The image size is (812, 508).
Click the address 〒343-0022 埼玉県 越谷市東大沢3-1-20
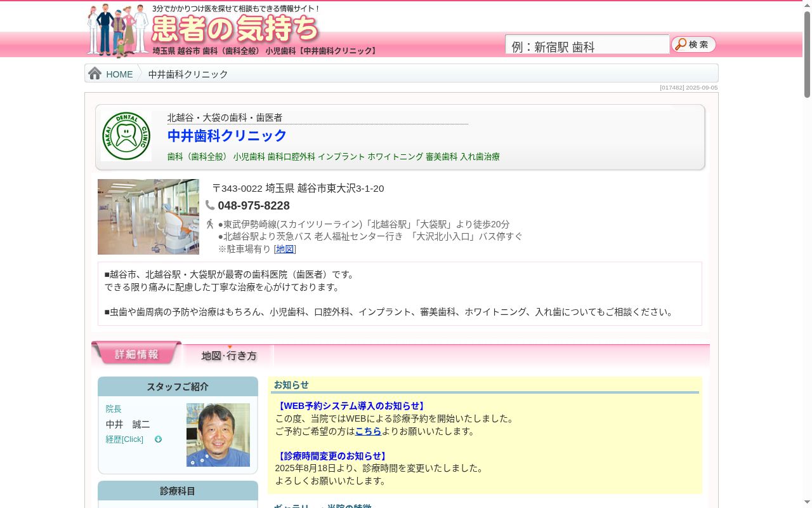coord(298,189)
